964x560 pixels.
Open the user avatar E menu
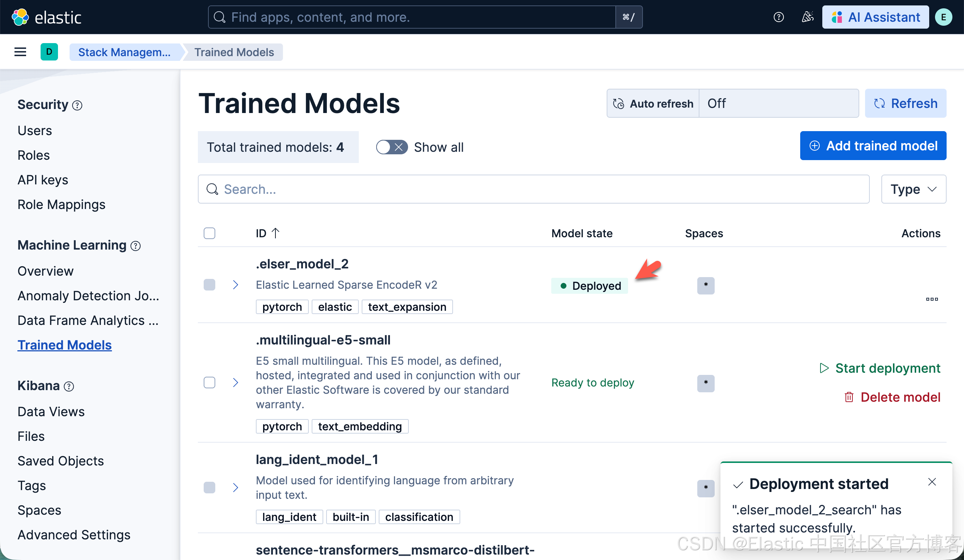pos(943,17)
